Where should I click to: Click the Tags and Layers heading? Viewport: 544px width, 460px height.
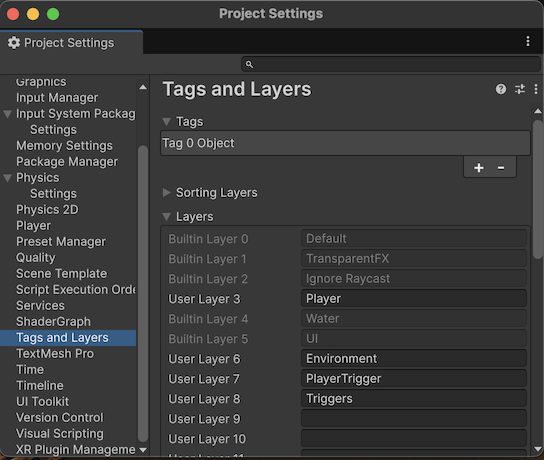(x=237, y=89)
